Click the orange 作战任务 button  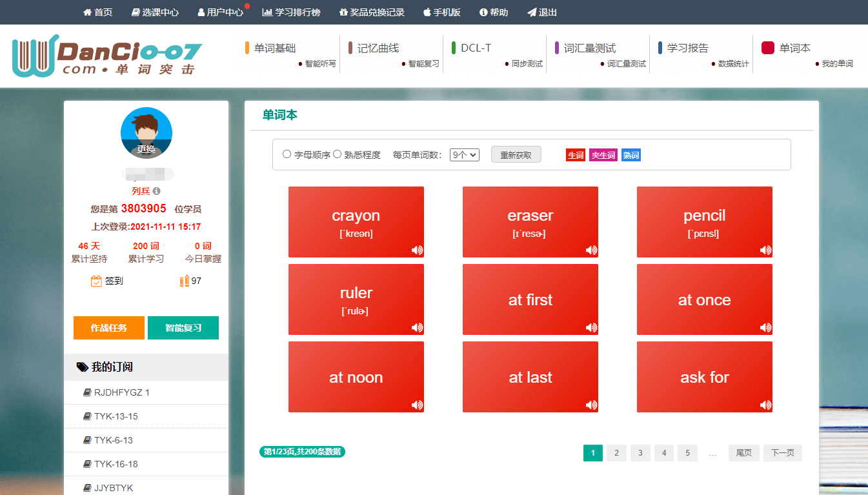click(x=109, y=328)
